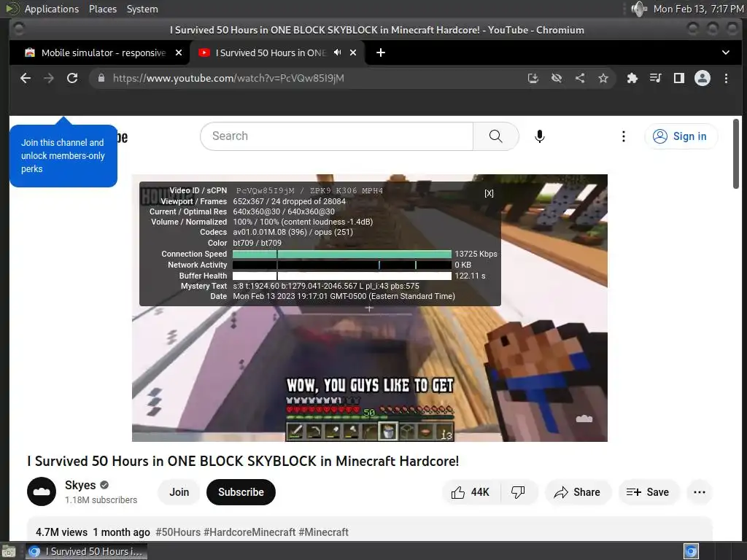The width and height of the screenshot is (747, 560).
Task: Reload the YouTube page
Action: click(x=72, y=78)
